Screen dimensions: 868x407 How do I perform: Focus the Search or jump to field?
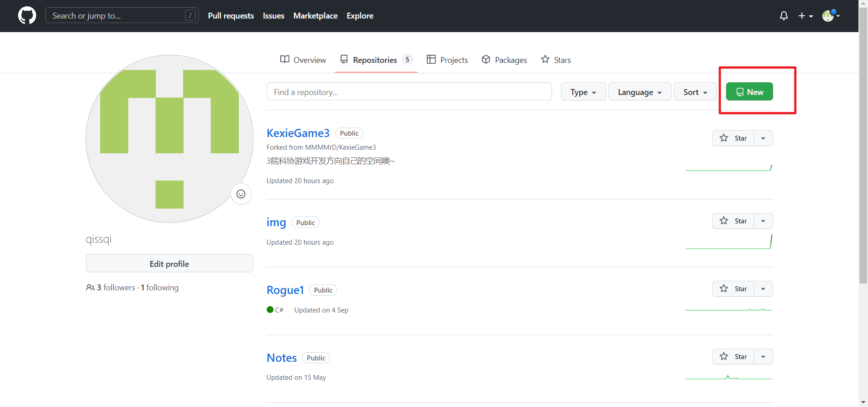tap(122, 16)
